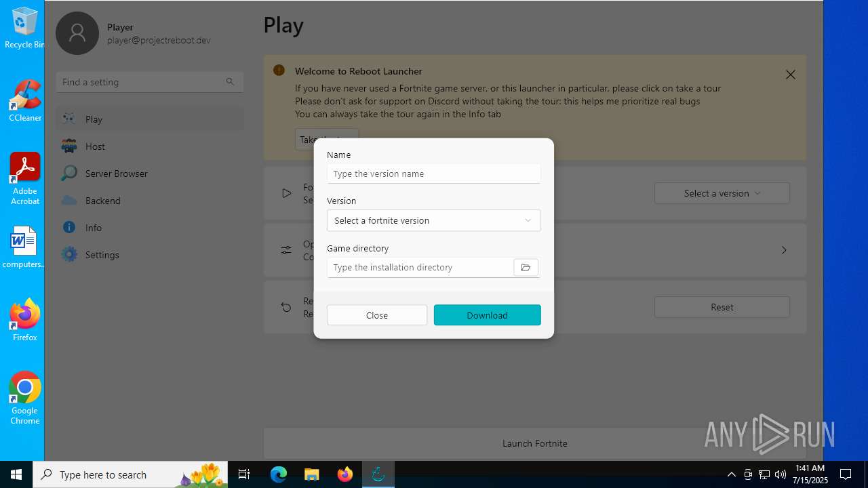Click the play triangle icon in the version row

(x=286, y=193)
